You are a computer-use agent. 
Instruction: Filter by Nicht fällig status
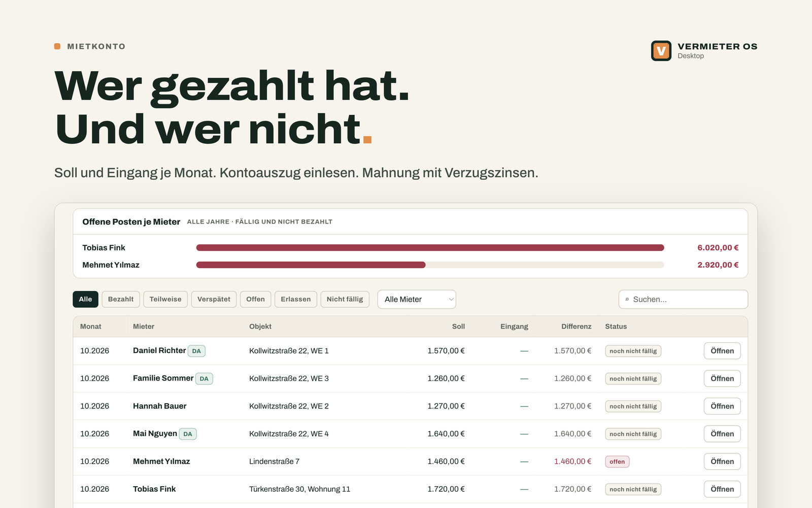click(x=345, y=299)
